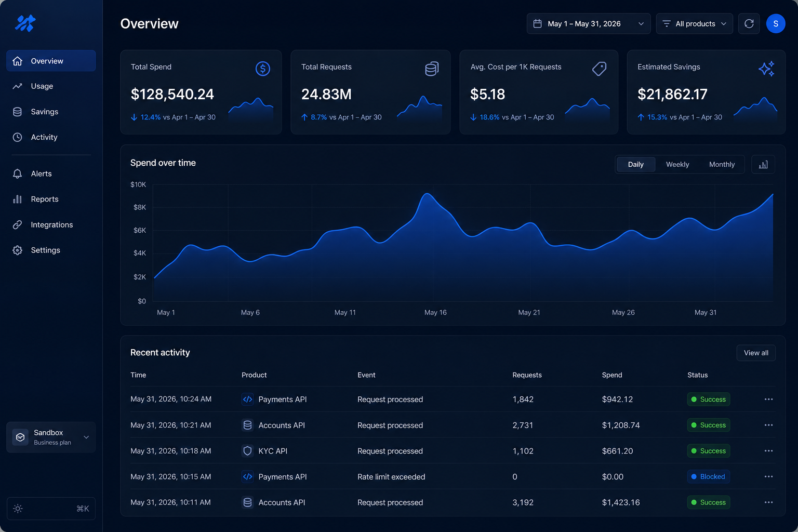Sort by the Spend column header
Screen dimensions: 798x532
[612, 375]
